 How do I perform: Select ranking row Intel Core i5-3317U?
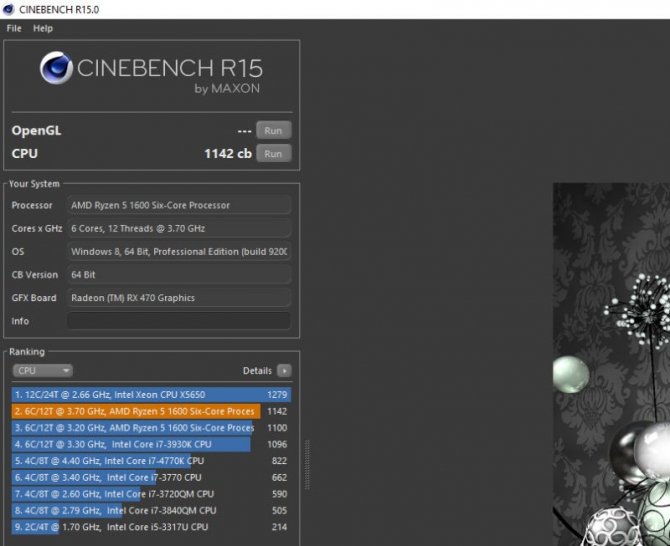[151, 527]
